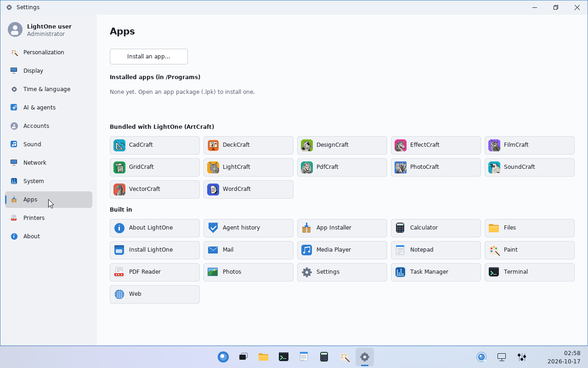
Task: Select the Terminal icon in Built in list
Action: point(494,272)
